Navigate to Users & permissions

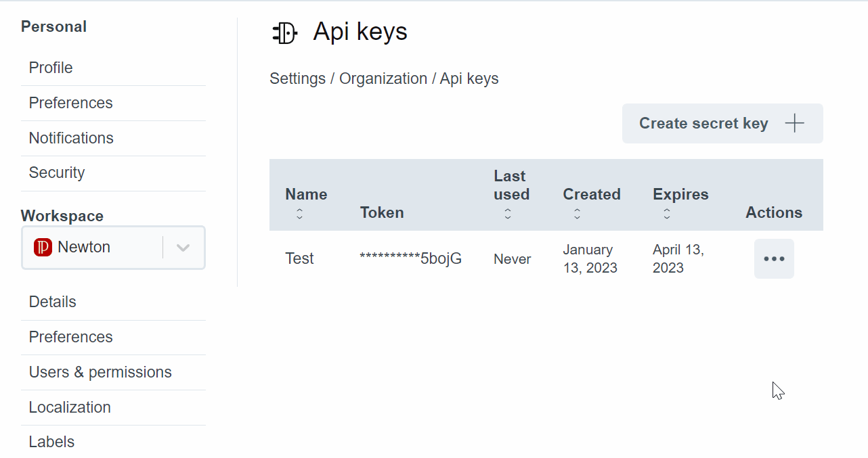tap(100, 372)
